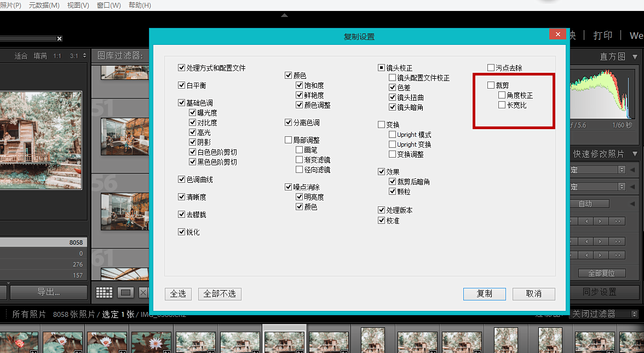Open the zoom ratio 3:1 picker arrows

pyautogui.click(x=83, y=56)
